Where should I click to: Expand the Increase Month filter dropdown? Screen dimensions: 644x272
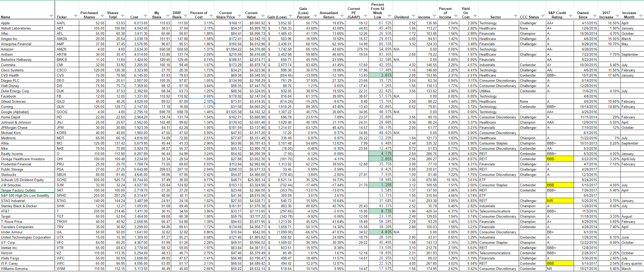point(641,16)
